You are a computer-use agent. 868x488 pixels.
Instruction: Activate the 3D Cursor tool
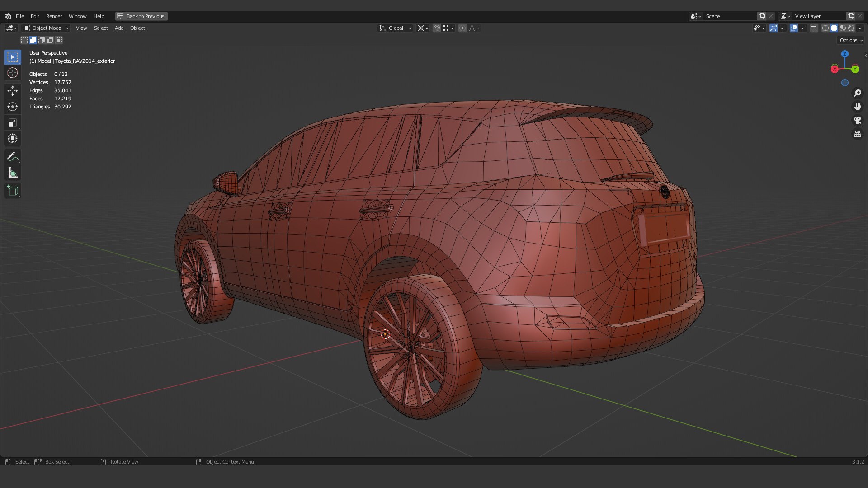click(13, 73)
